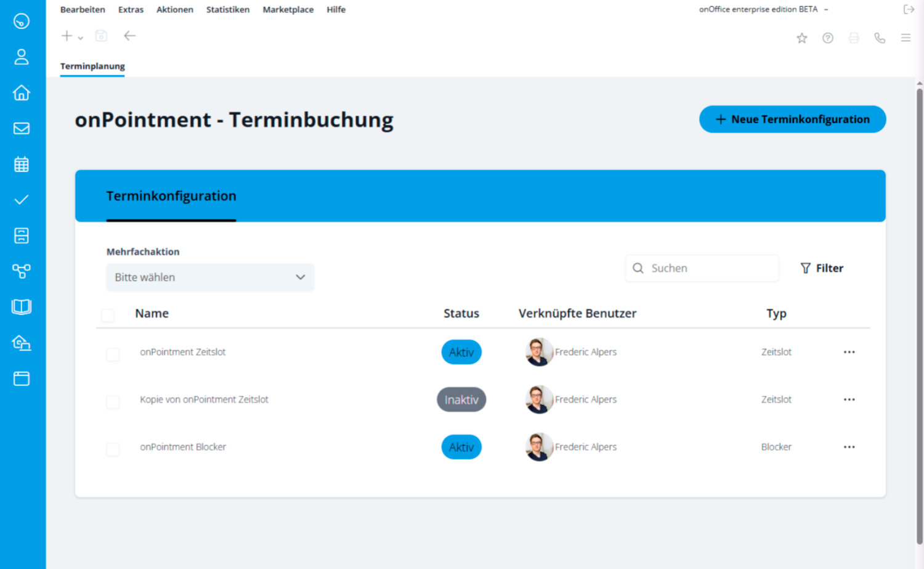Open the Statistiken menu
Screen dimensions: 924x569
(x=227, y=10)
